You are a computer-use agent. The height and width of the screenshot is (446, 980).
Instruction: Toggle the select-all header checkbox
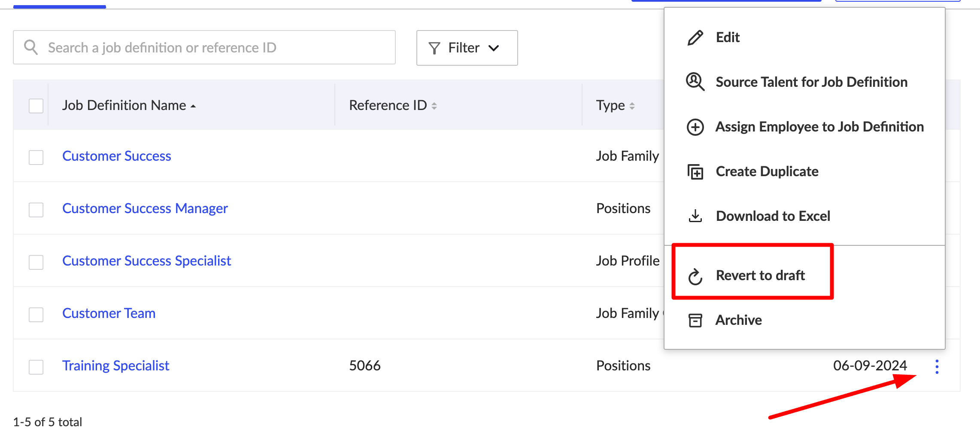tap(36, 106)
